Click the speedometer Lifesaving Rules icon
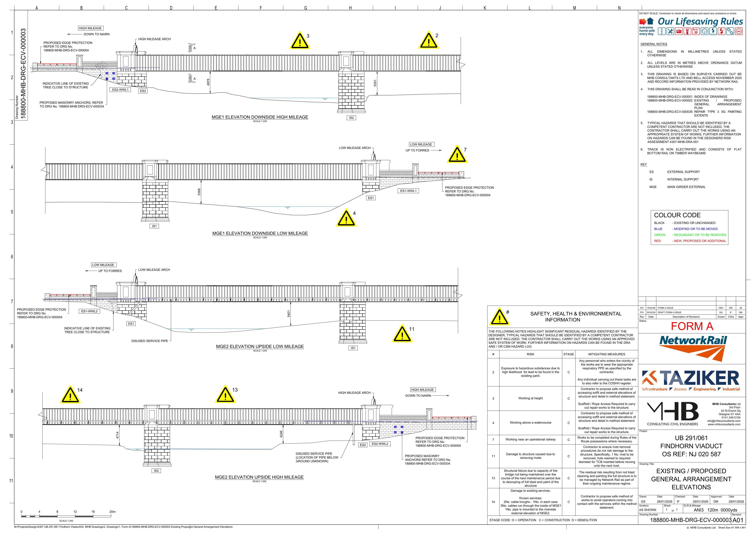756x534 pixels. pos(705,31)
